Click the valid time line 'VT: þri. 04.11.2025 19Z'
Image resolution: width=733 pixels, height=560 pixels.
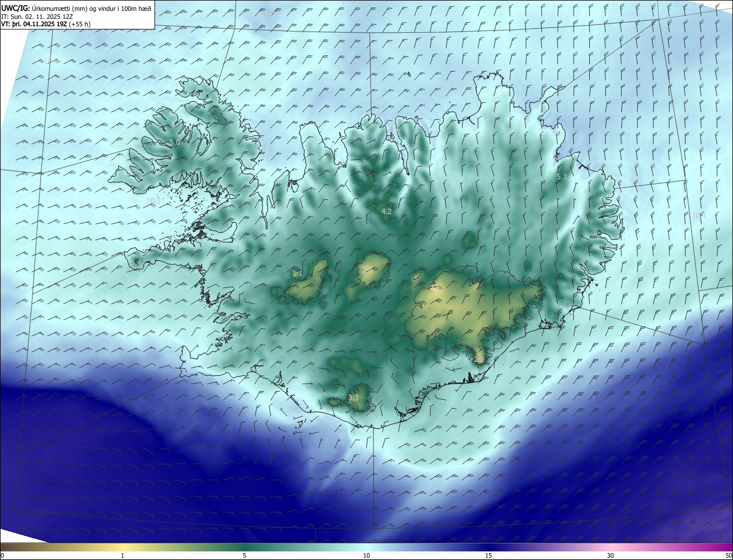[34, 24]
